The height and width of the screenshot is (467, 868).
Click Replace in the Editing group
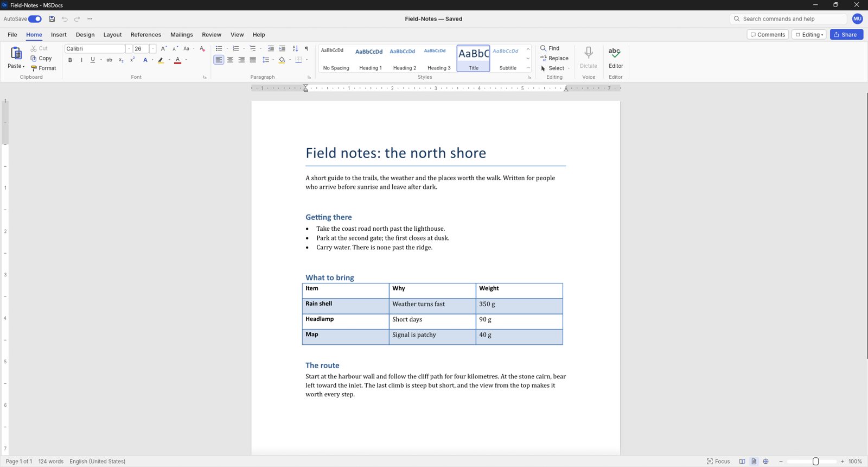[x=554, y=59]
